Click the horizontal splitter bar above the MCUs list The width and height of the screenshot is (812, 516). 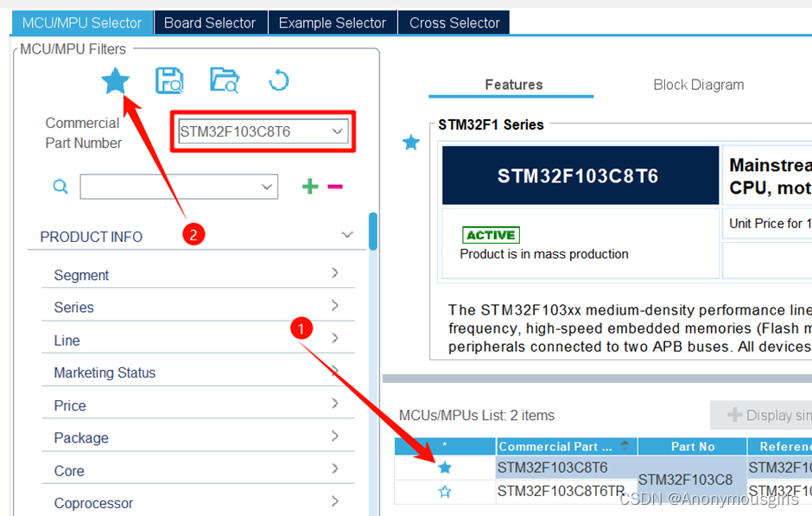pos(597,379)
